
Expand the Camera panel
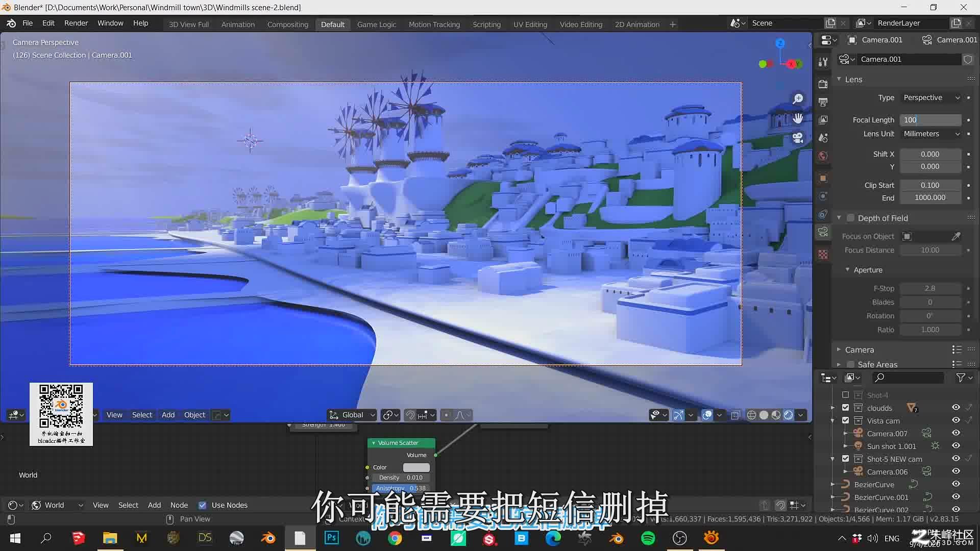pos(839,349)
